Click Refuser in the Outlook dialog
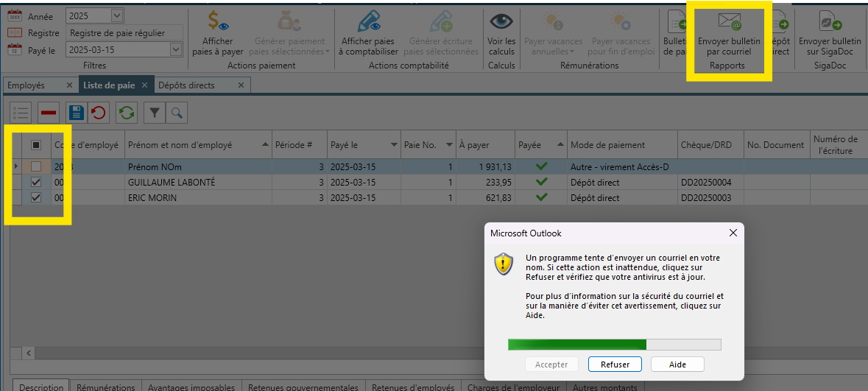The height and width of the screenshot is (391, 868). tap(615, 364)
